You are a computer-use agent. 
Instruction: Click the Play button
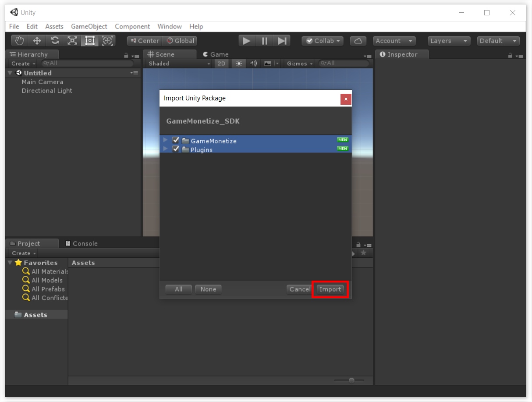click(x=247, y=41)
